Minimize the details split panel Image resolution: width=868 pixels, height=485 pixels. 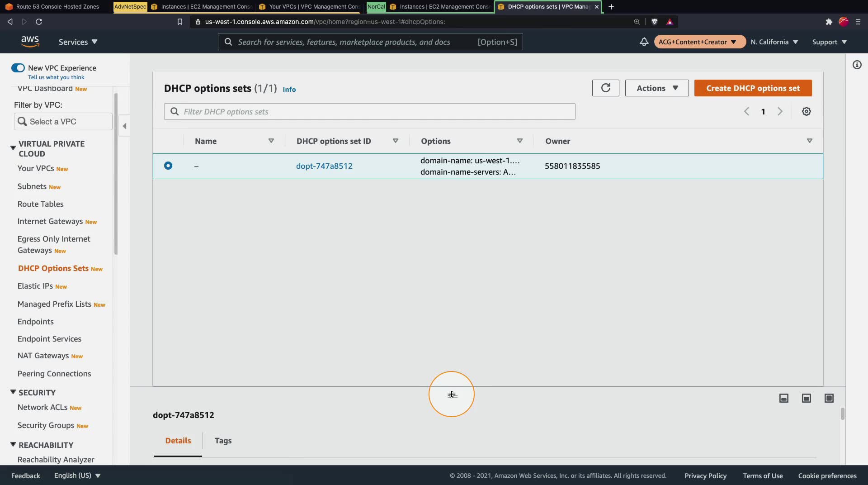pos(784,398)
